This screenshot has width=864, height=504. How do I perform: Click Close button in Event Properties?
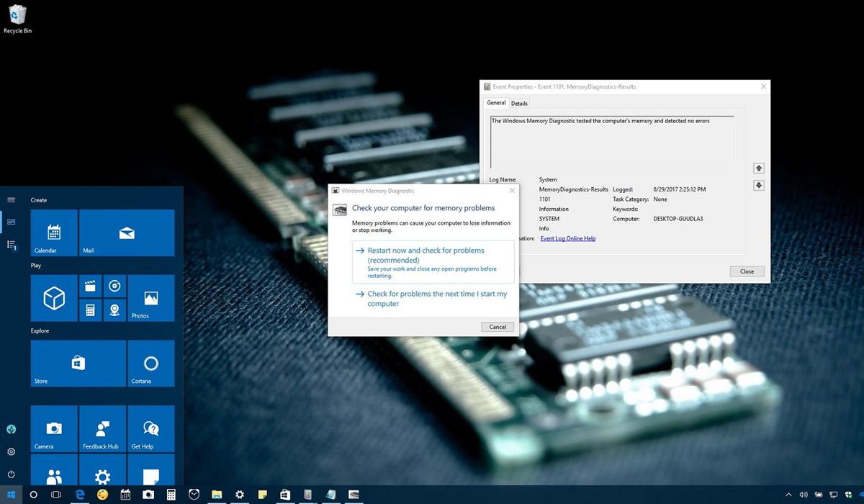pyautogui.click(x=747, y=271)
